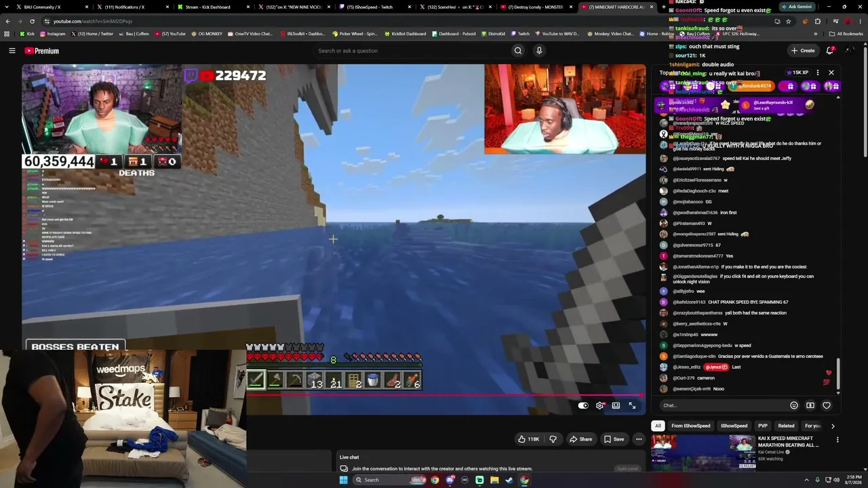Open the Kick bookmark
This screenshot has width=868, height=488.
(28, 33)
